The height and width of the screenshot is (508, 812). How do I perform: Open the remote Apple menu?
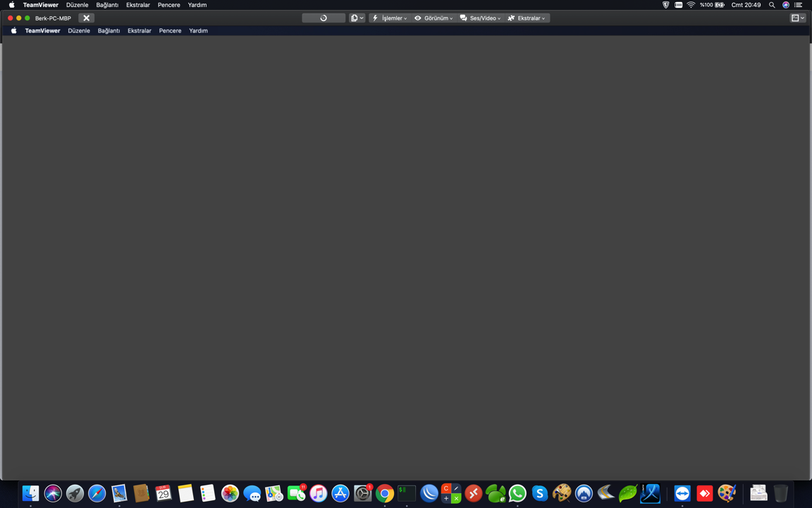click(13, 31)
